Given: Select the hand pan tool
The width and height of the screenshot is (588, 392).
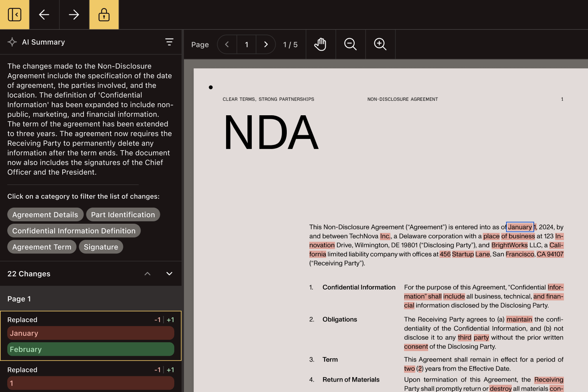Looking at the screenshot, I should pyautogui.click(x=320, y=44).
